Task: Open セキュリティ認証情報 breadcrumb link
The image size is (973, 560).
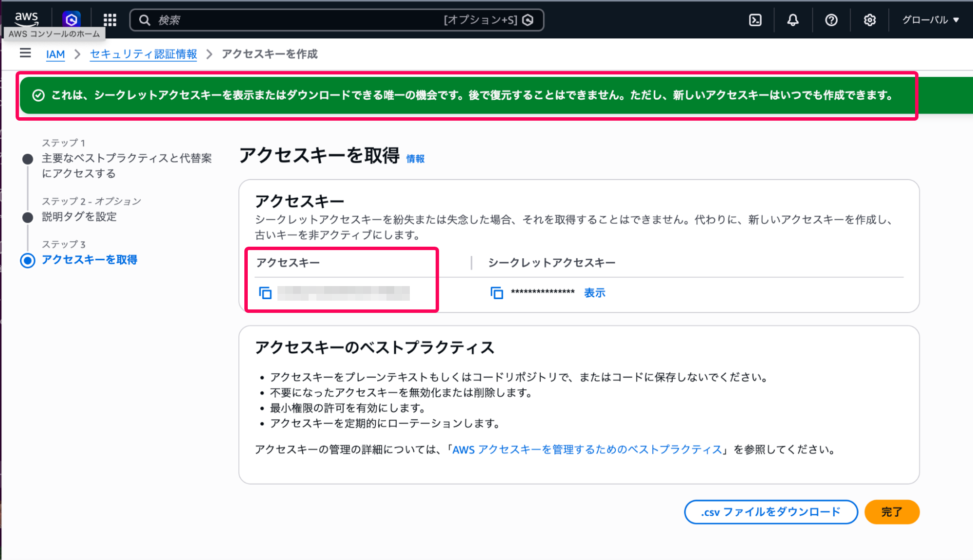Action: point(144,54)
